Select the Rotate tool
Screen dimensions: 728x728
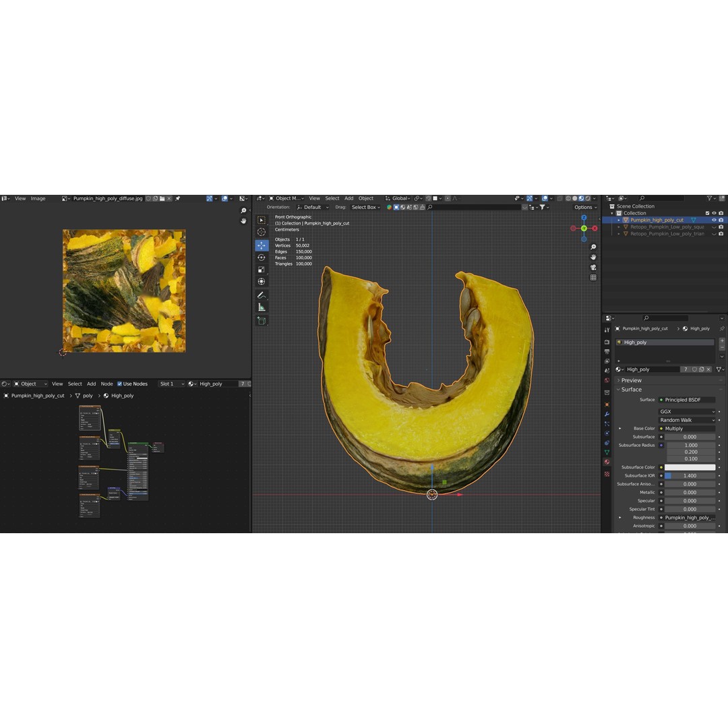262,257
